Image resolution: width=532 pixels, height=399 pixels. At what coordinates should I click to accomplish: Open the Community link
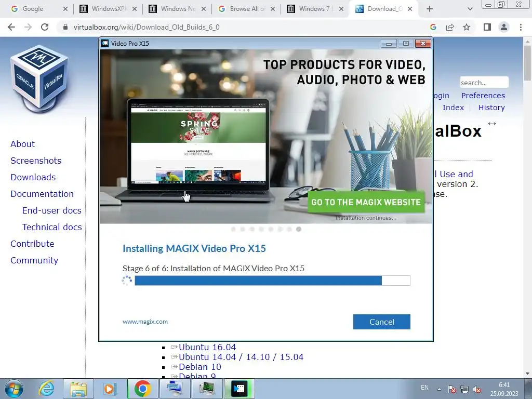[x=34, y=260]
